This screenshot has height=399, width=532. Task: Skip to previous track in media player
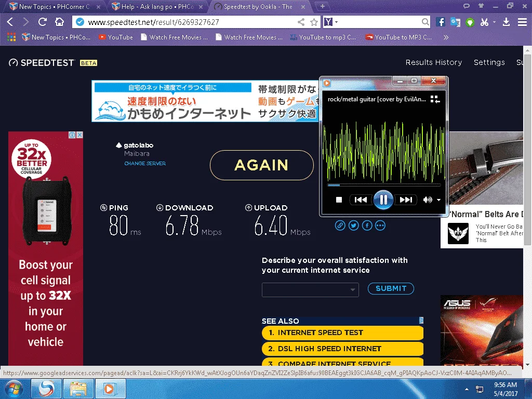361,200
